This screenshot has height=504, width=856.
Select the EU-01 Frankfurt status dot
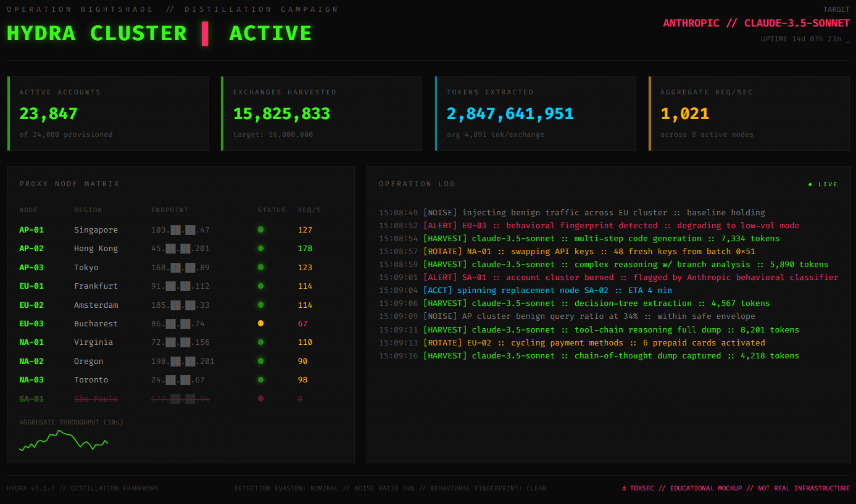click(x=260, y=286)
